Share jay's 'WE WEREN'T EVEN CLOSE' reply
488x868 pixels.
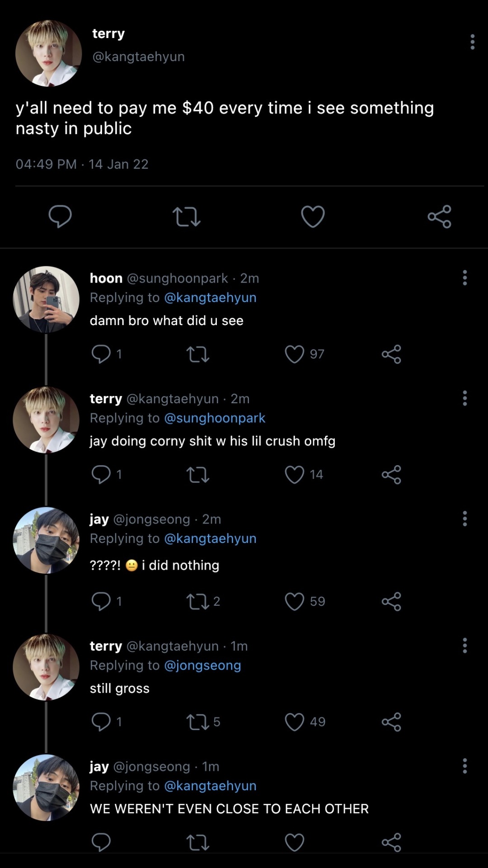pos(391,842)
